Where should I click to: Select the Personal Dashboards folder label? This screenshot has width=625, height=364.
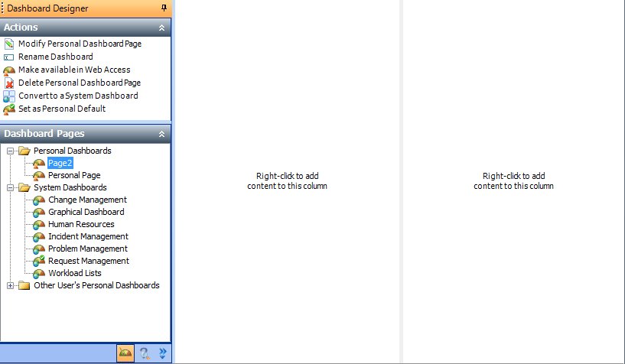(72, 151)
